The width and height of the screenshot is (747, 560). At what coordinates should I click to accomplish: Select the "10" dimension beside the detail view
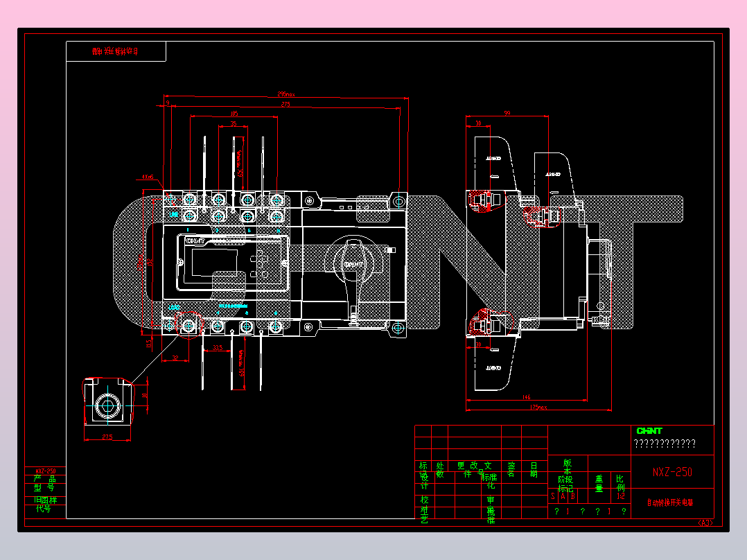[x=144, y=395]
